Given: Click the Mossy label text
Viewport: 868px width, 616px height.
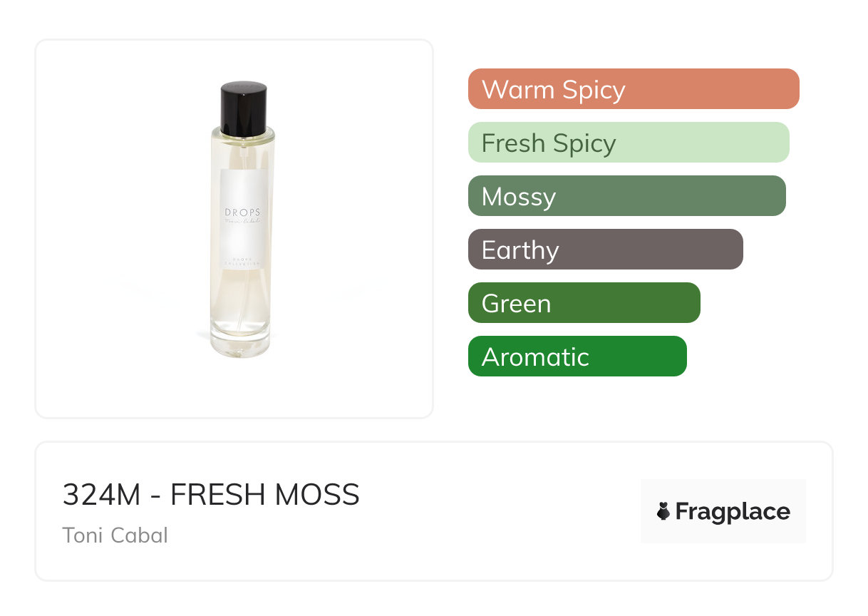Looking at the screenshot, I should click(519, 197).
